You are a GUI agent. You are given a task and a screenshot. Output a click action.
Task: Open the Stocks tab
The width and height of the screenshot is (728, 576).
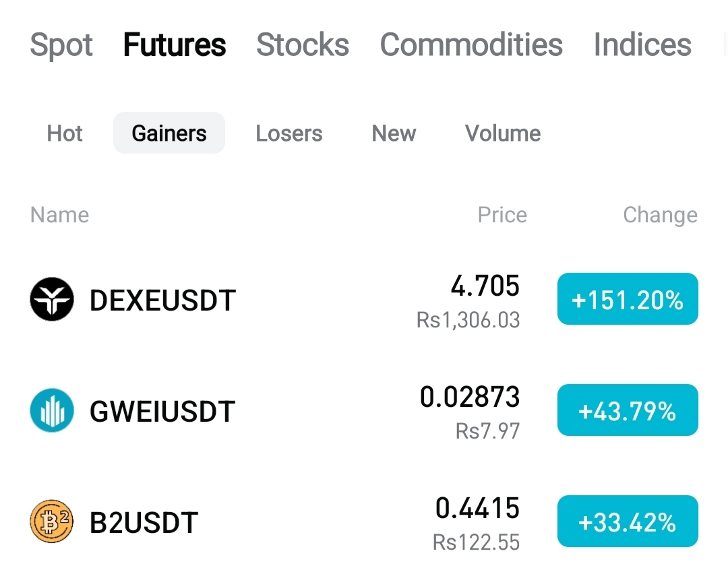303,44
